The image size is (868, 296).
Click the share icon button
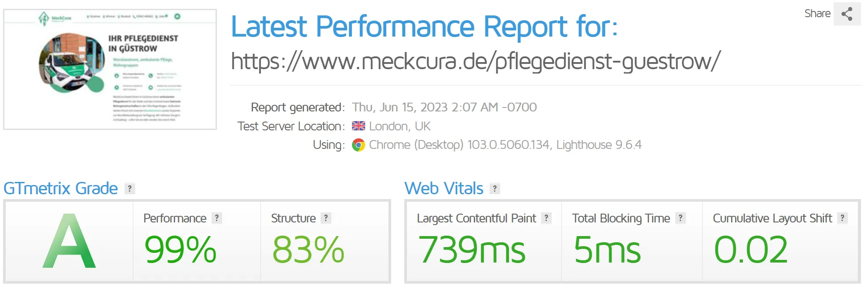847,14
